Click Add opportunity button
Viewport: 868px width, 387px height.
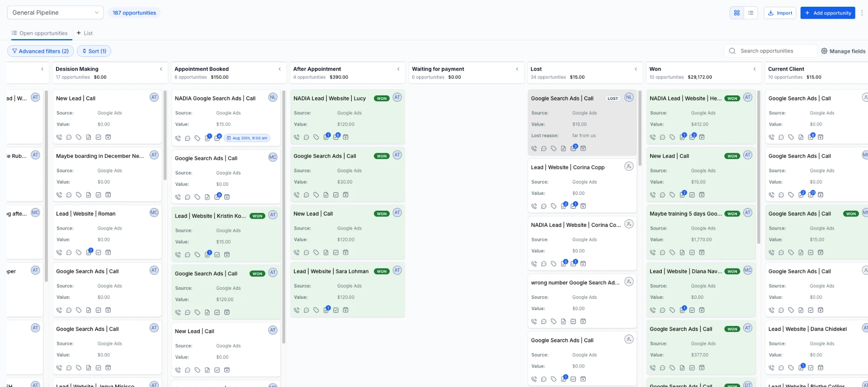(x=828, y=13)
